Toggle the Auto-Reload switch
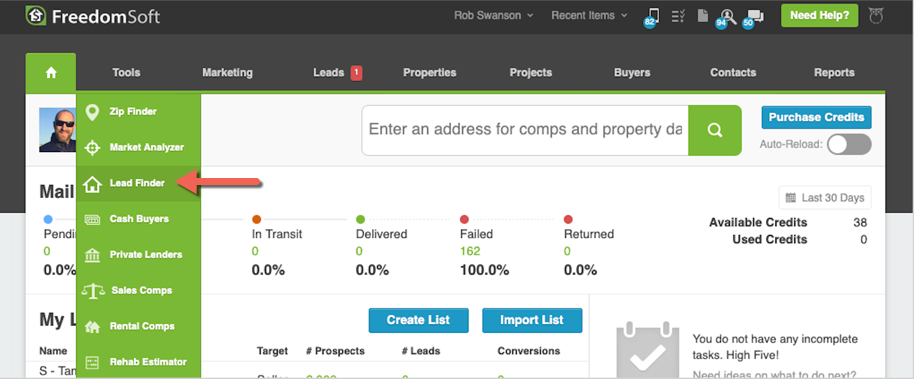The width and height of the screenshot is (914, 379). tap(849, 145)
